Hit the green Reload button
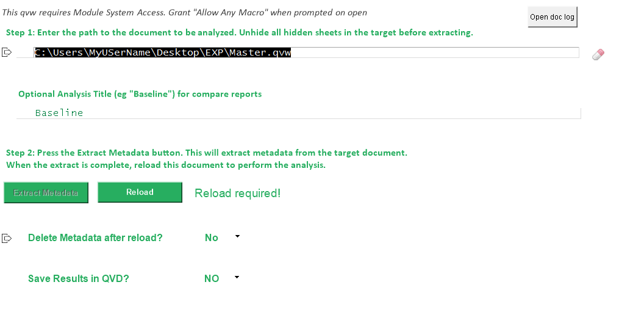Screen dimensions: 644x315 click(140, 192)
